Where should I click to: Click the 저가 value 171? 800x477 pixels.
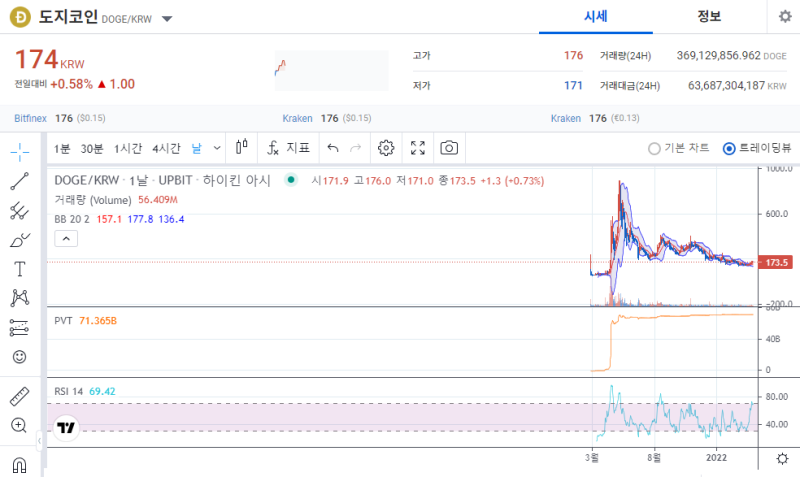[x=573, y=85]
